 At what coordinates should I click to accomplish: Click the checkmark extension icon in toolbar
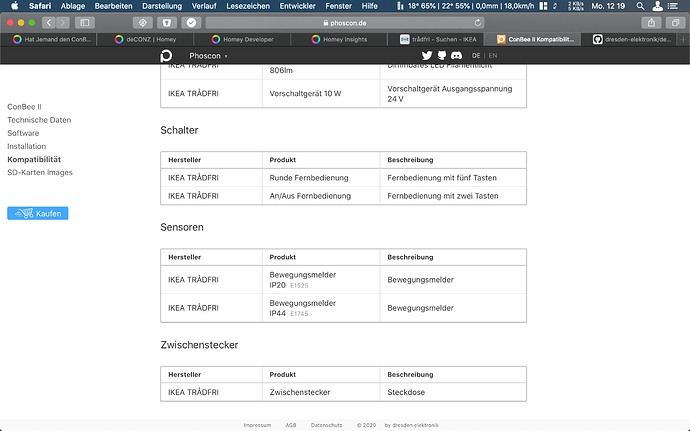click(191, 22)
